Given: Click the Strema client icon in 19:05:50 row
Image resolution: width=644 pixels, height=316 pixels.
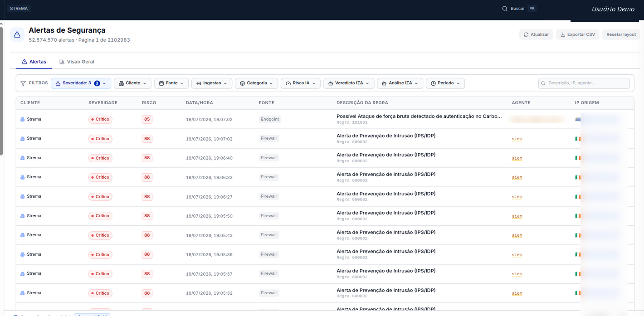Looking at the screenshot, I should (x=23, y=216).
